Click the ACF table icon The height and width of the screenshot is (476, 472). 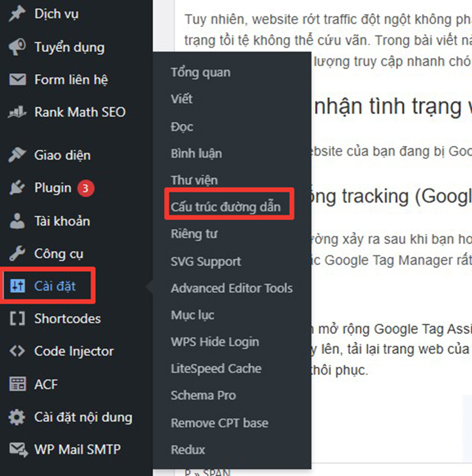pyautogui.click(x=17, y=384)
